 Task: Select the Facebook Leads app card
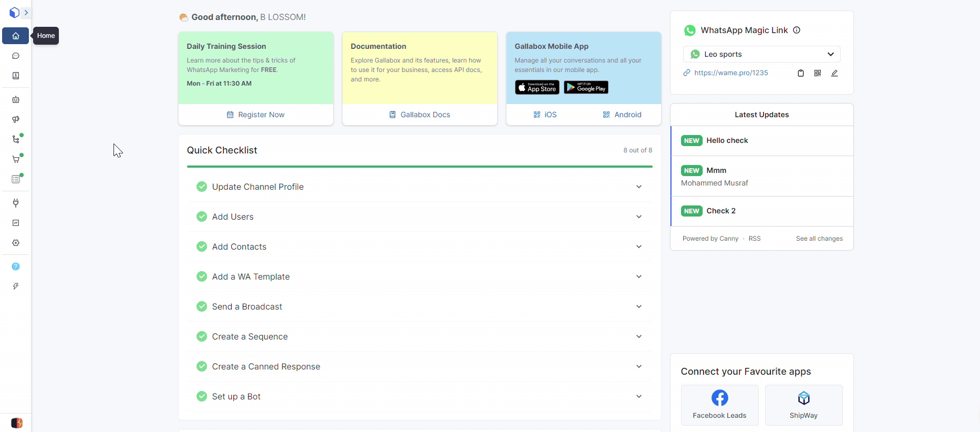pyautogui.click(x=719, y=405)
